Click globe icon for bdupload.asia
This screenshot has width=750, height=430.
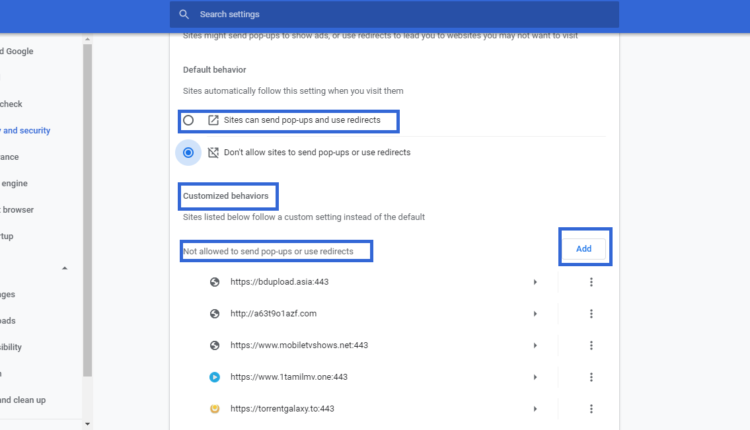click(x=215, y=282)
